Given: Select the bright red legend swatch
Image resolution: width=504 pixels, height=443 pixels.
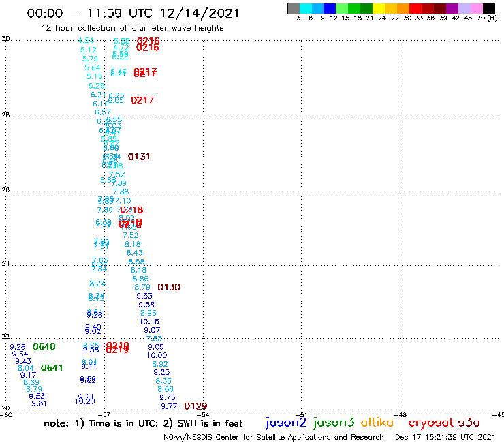Looking at the screenshot, I should (x=415, y=8).
